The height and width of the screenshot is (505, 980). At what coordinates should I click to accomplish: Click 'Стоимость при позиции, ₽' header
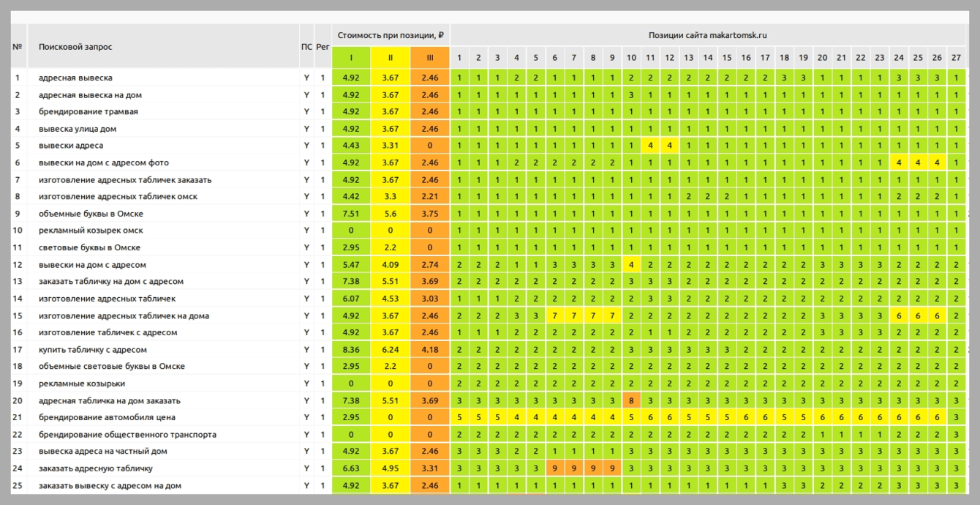391,35
